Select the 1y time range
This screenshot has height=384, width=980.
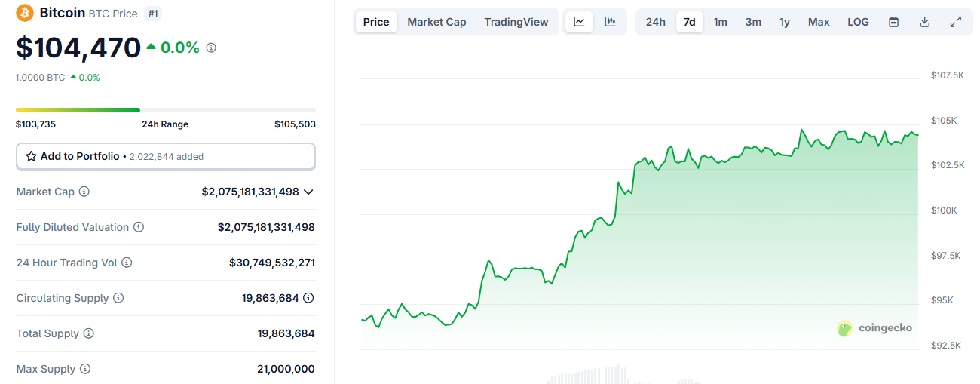coord(785,22)
